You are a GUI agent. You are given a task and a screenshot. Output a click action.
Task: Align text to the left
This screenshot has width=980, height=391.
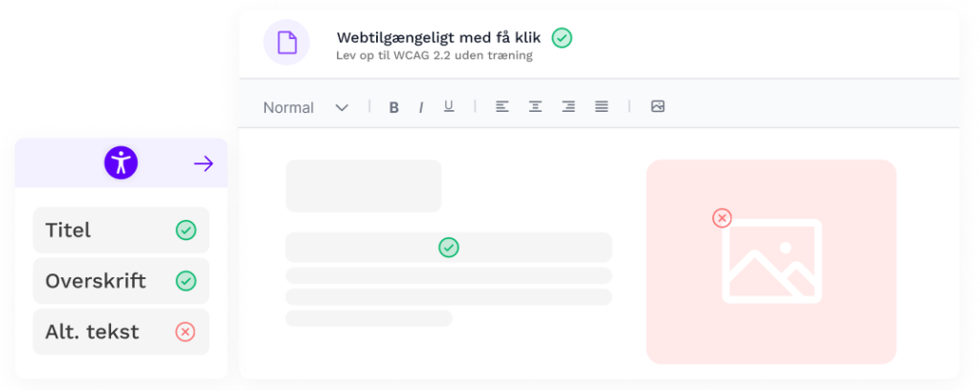(x=501, y=107)
